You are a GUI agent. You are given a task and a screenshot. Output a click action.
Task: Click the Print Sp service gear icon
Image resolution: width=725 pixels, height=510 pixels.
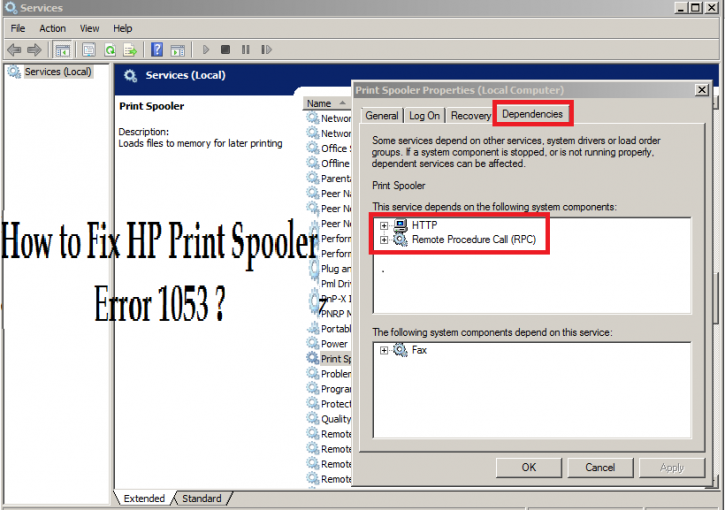[x=313, y=358]
